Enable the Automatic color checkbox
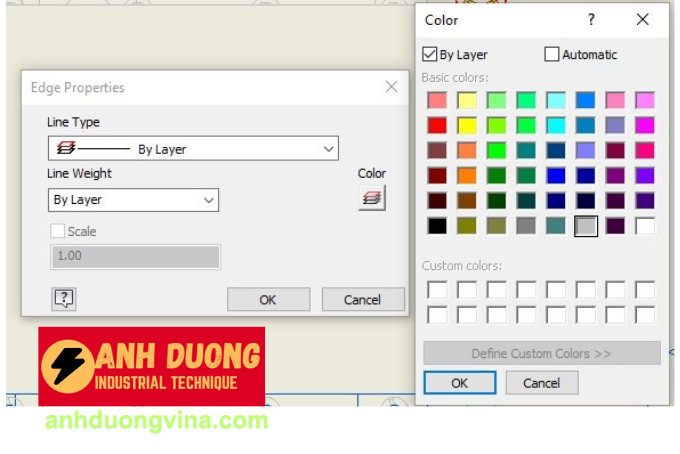The height and width of the screenshot is (454, 680). point(552,55)
